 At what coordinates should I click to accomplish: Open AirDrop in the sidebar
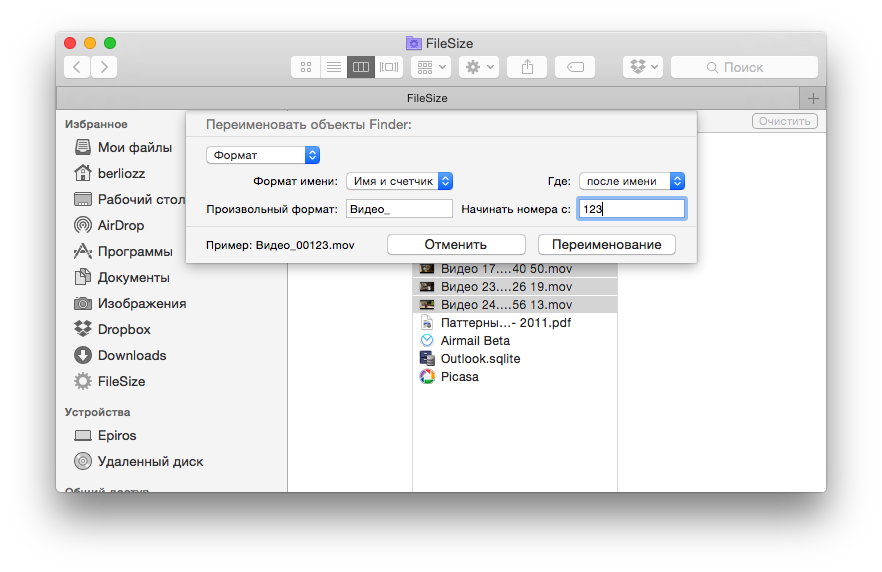121,225
